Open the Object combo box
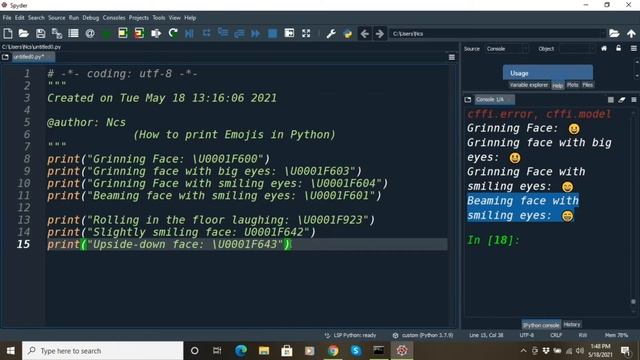The height and width of the screenshot is (360, 640). coord(577,49)
